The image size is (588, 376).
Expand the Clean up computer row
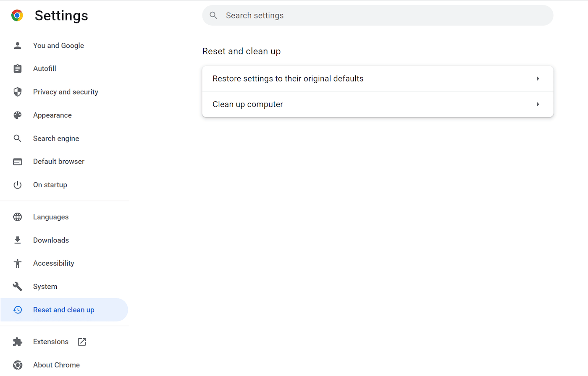pyautogui.click(x=538, y=104)
